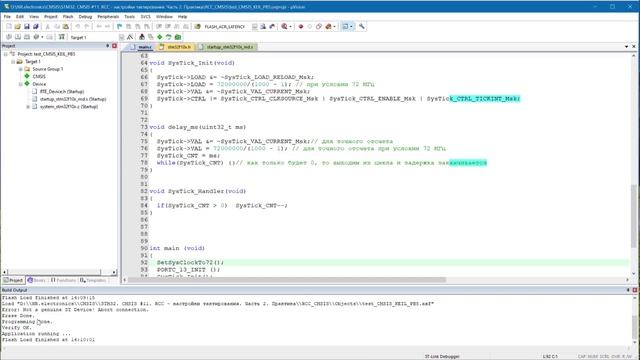The height and width of the screenshot is (360, 640).
Task: Start or stop debug session
Action: (284, 27)
